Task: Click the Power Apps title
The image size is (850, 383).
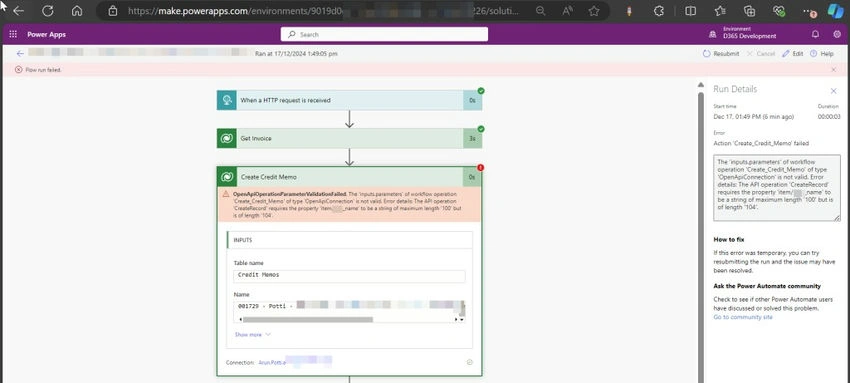Action: point(47,34)
